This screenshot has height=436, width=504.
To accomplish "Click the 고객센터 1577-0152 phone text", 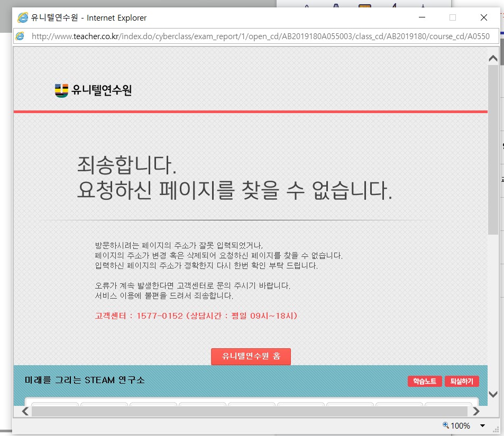I will click(196, 316).
